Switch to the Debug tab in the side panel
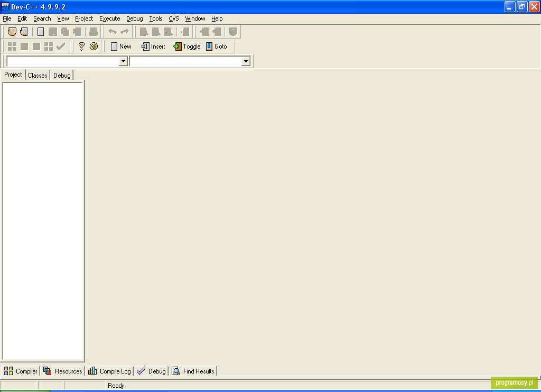Viewport: 541px width, 392px height. (62, 76)
